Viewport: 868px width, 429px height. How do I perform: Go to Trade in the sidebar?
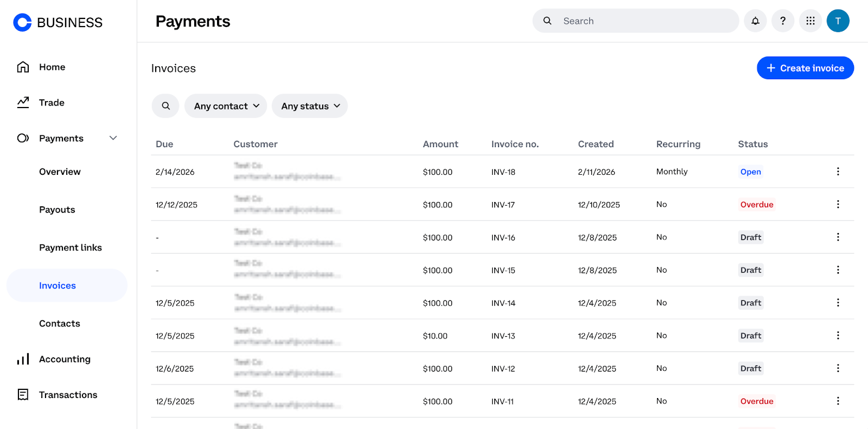click(52, 103)
